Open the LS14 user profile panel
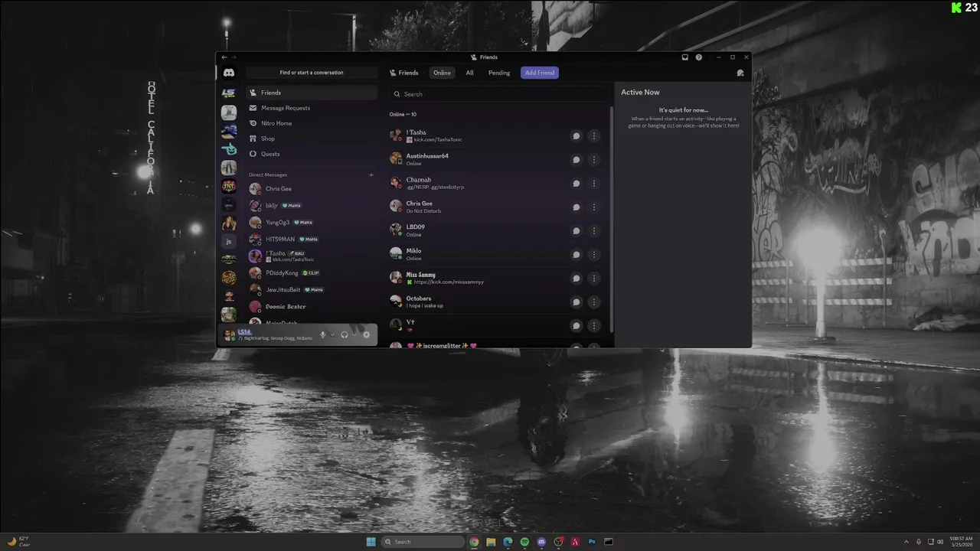 click(x=268, y=334)
